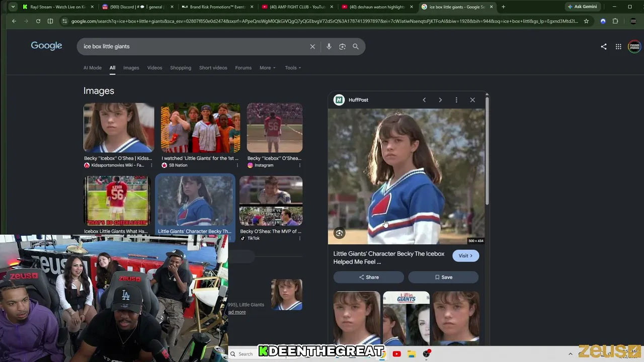View site information for google.com

(x=64, y=21)
